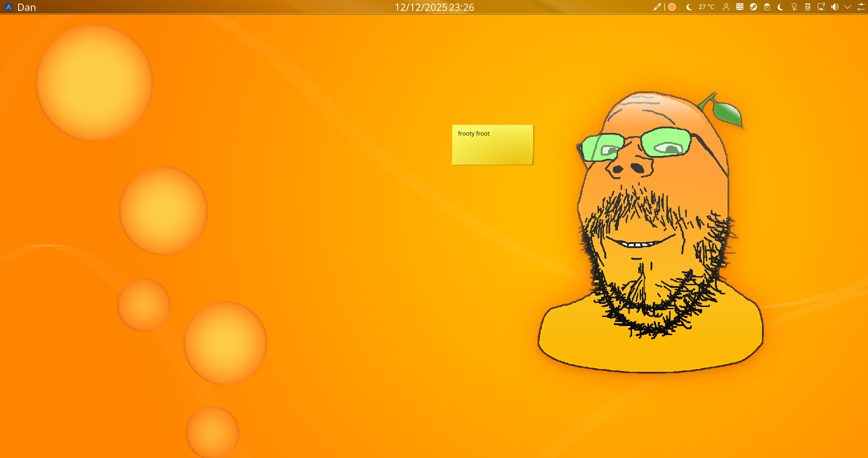Open the audio volume speaker icon
868x458 pixels.
[834, 7]
